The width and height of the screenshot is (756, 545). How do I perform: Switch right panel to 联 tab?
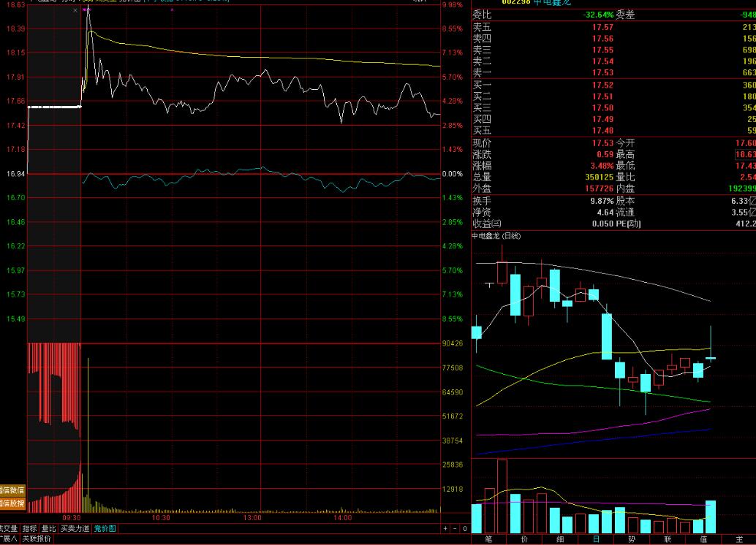point(668,539)
